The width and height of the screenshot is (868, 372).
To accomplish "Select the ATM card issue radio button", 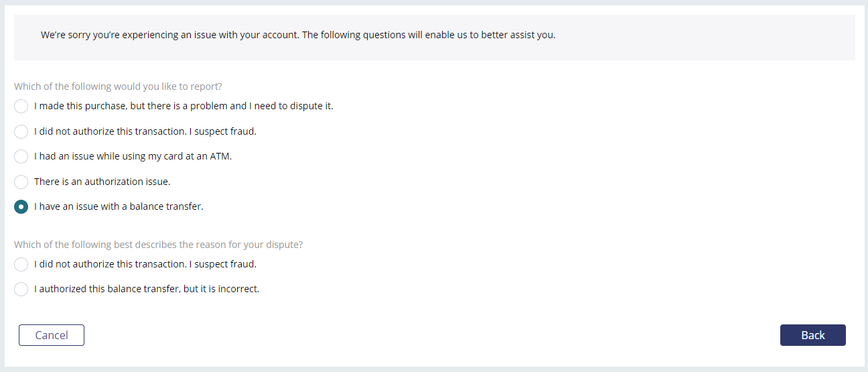I will 21,157.
